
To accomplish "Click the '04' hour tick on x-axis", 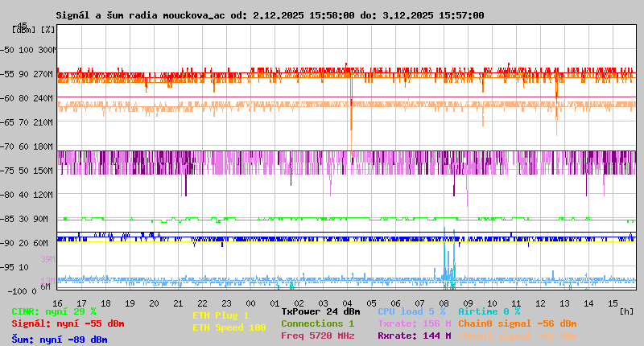I will (348, 303).
